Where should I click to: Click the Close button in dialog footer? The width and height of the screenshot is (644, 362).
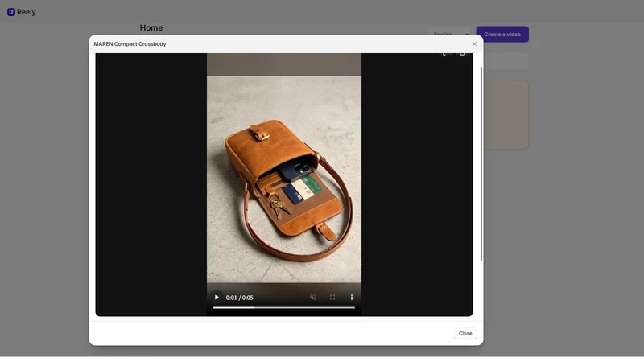click(x=465, y=333)
